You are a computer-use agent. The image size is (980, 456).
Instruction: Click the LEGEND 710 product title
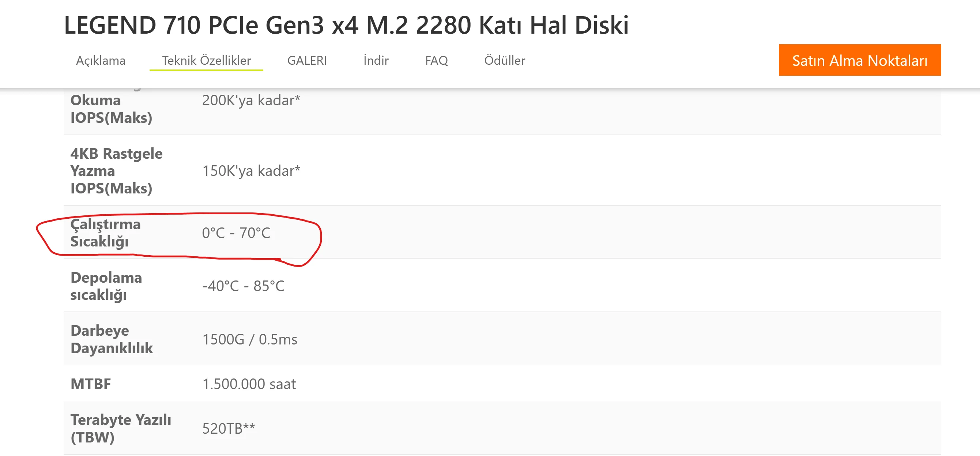point(346,25)
